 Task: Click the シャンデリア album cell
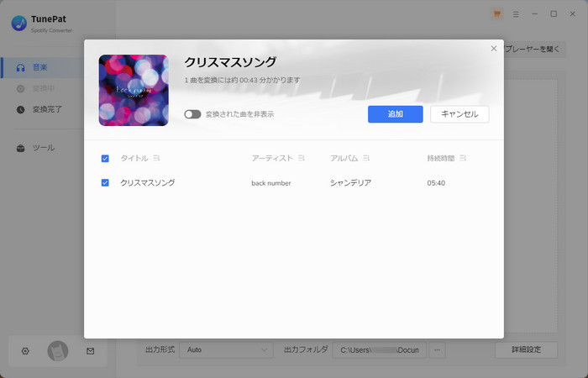coord(350,183)
